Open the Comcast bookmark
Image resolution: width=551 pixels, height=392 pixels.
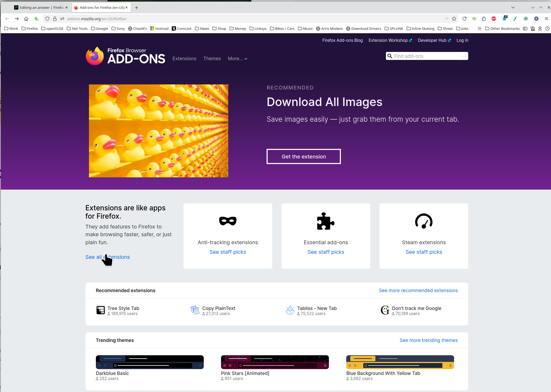(182, 28)
